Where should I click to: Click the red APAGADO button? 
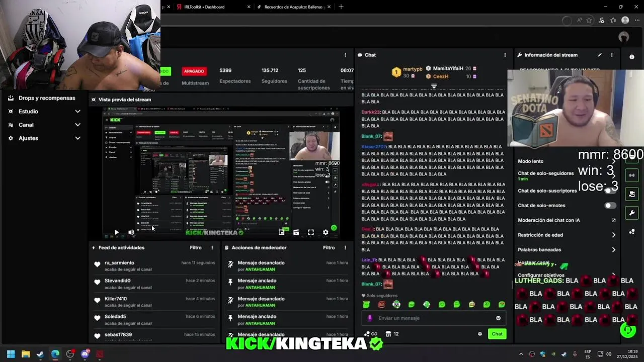194,71
